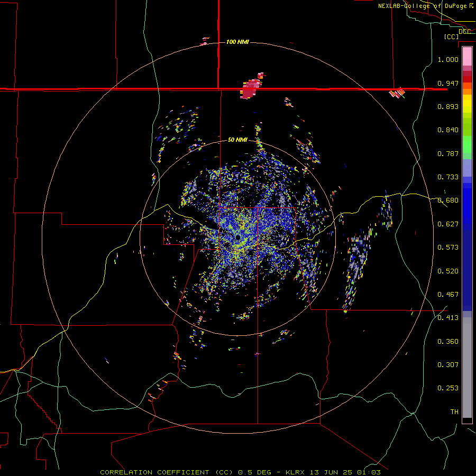The image size is (476, 476).
Task: Click the bright green color bar segment
Action: 467,144
